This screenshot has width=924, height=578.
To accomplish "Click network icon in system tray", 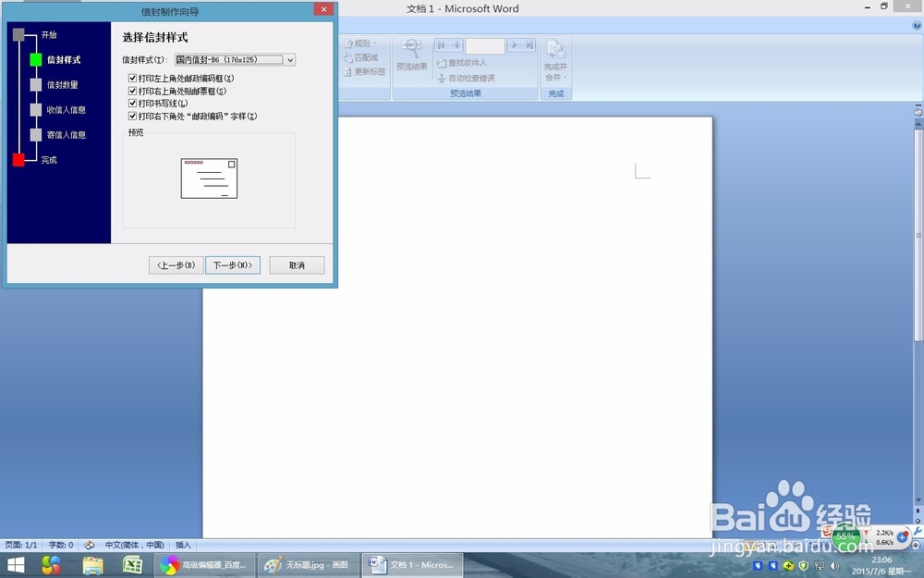I will click(819, 566).
